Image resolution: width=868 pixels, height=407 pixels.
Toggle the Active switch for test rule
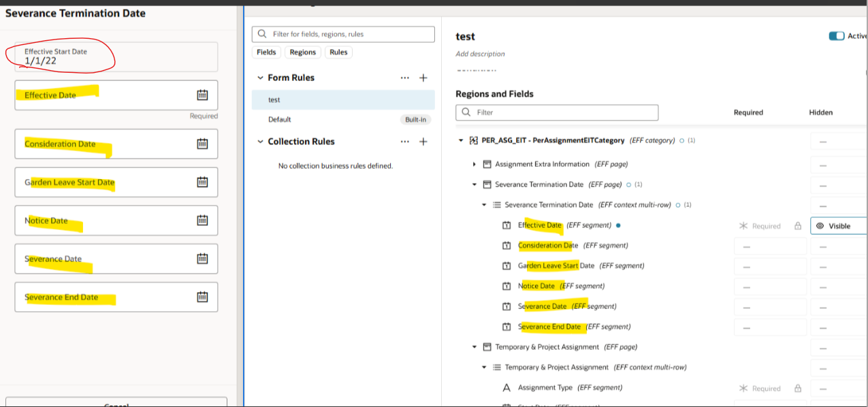point(837,36)
